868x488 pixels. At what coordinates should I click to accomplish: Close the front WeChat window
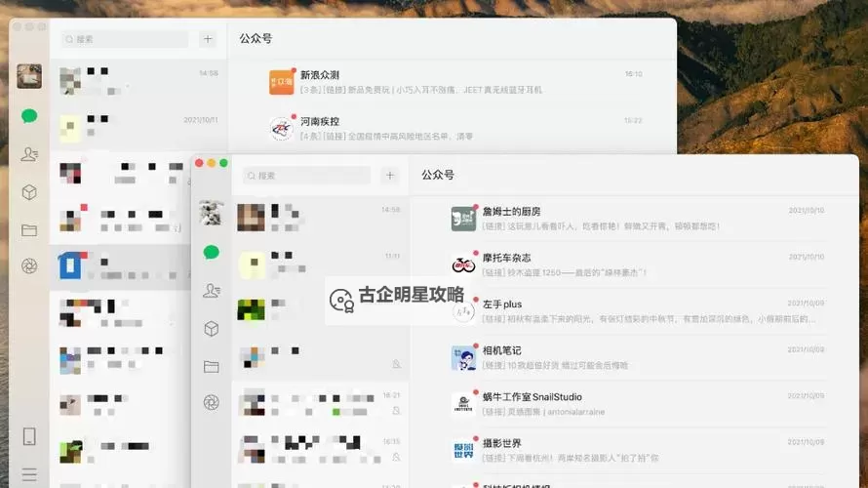coord(199,163)
